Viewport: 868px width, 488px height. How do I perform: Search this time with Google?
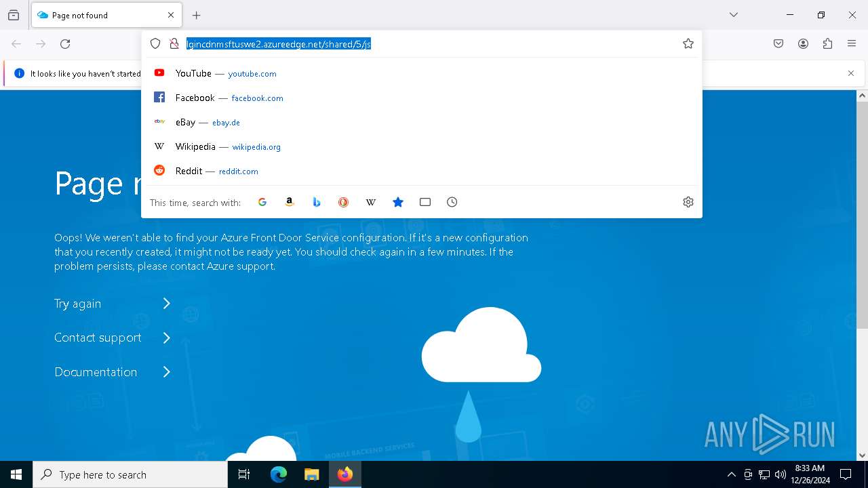[x=262, y=202]
